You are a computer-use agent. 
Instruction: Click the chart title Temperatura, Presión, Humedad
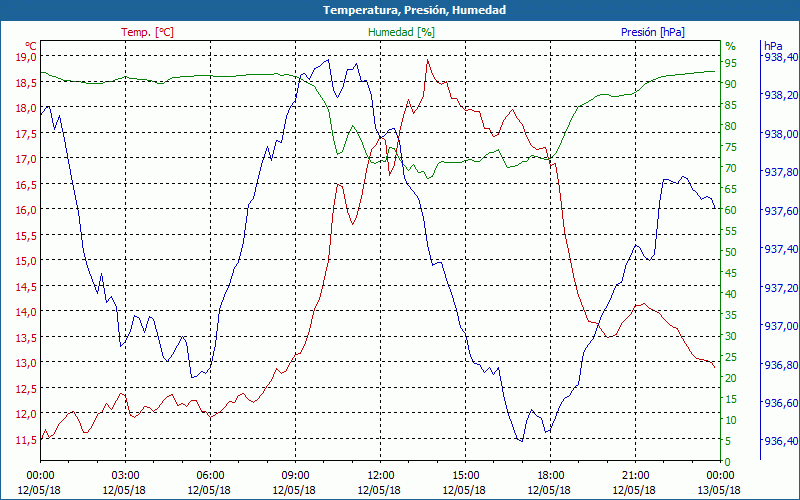coord(414,10)
